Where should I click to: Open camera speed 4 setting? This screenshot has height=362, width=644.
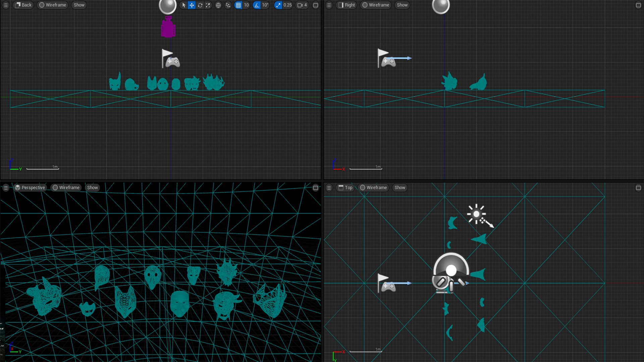(302, 5)
